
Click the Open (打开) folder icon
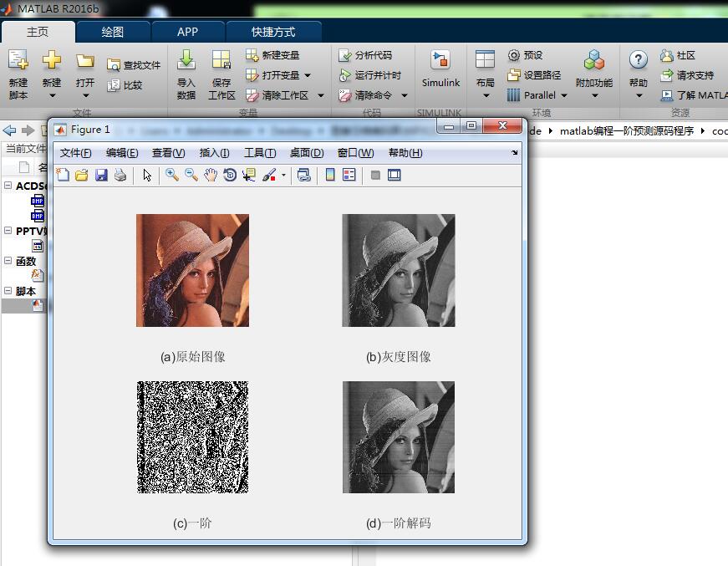click(85, 60)
